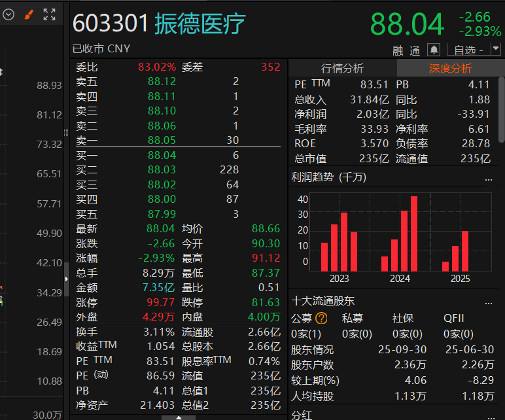Click the latest price 88.04 in header
Image resolution: width=505 pixels, height=420 pixels.
click(x=407, y=24)
